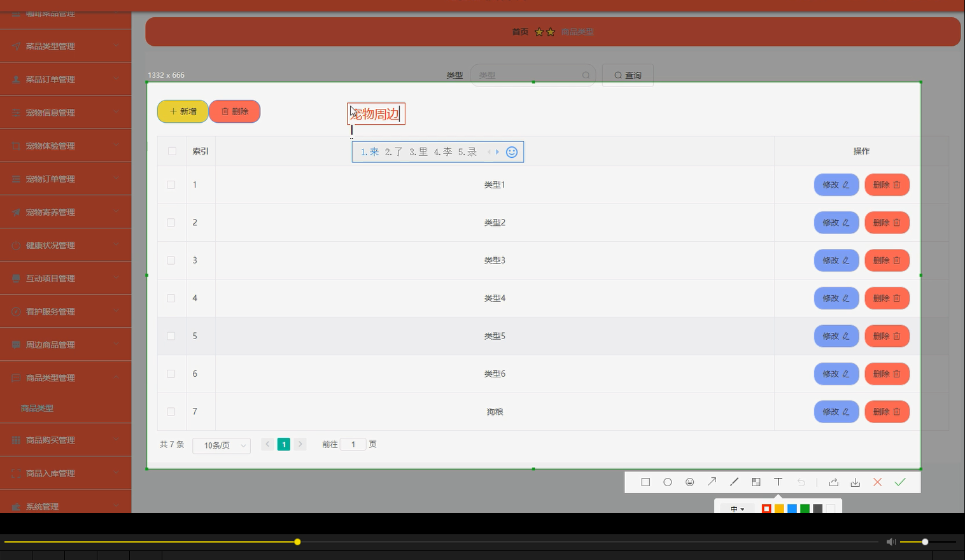The width and height of the screenshot is (965, 560).
Task: Undo the last annotation
Action: coord(801,482)
